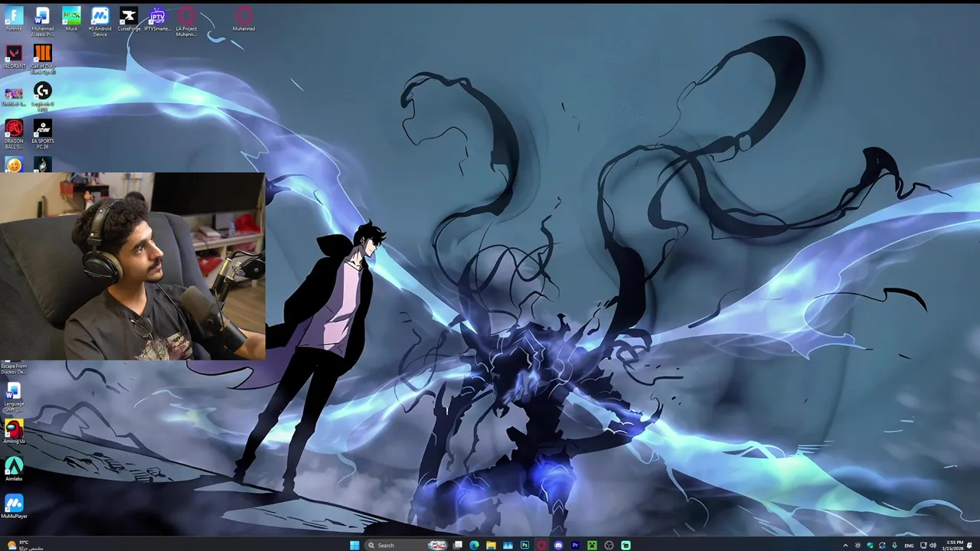980x551 pixels.
Task: Open Discord from the taskbar
Action: pyautogui.click(x=558, y=545)
